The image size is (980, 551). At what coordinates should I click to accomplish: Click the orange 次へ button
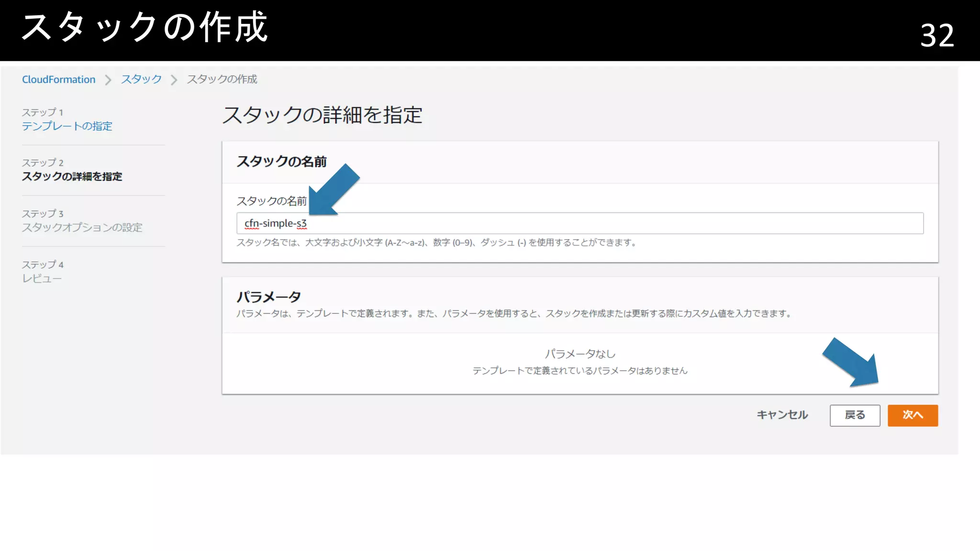click(x=913, y=415)
